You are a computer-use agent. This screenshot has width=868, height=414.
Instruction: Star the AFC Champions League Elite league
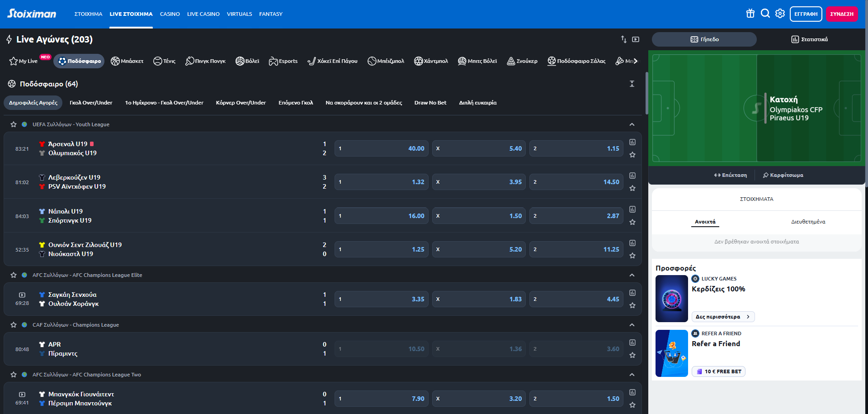(14, 275)
